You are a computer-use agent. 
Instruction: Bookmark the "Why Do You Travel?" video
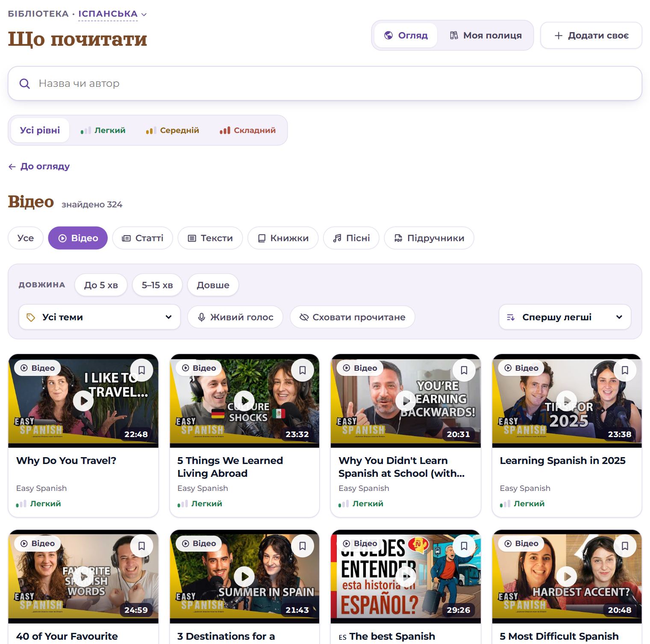tap(141, 370)
